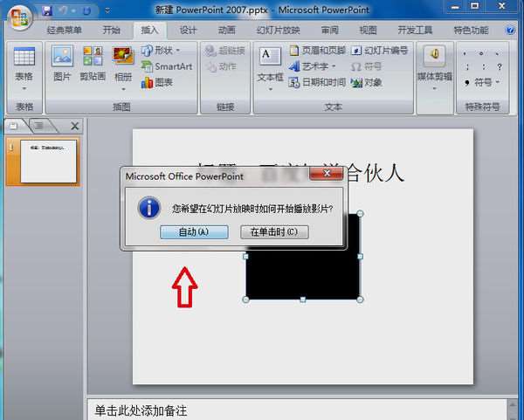Image resolution: width=524 pixels, height=420 pixels.
Task: Add 页眉和页脚 header and footer
Action: [317, 51]
